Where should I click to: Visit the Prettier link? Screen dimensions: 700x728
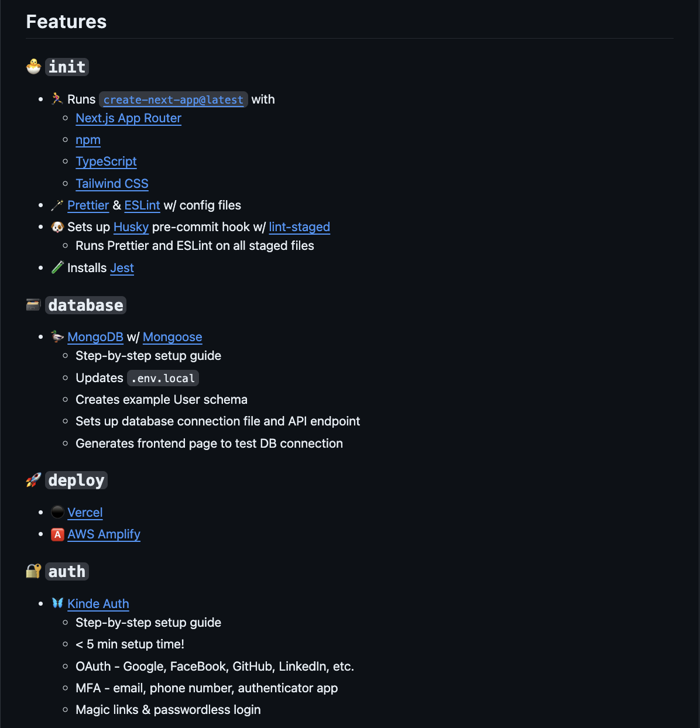click(x=88, y=205)
